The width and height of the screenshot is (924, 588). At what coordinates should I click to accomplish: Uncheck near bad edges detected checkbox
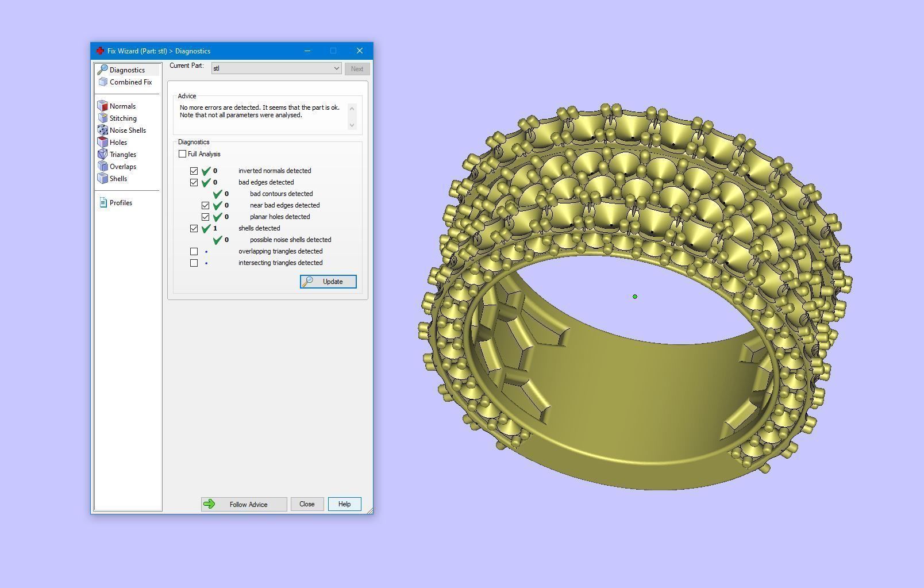206,206
